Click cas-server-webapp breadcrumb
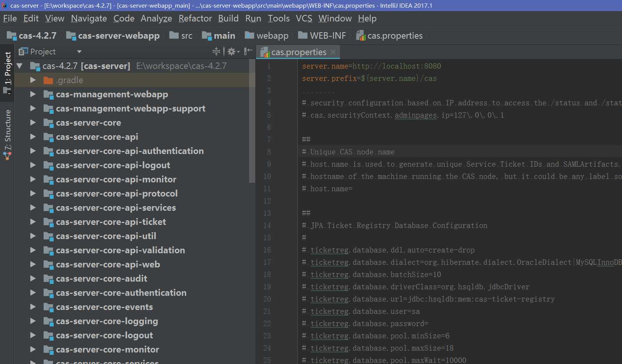Image resolution: width=622 pixels, height=364 pixels. (113, 36)
